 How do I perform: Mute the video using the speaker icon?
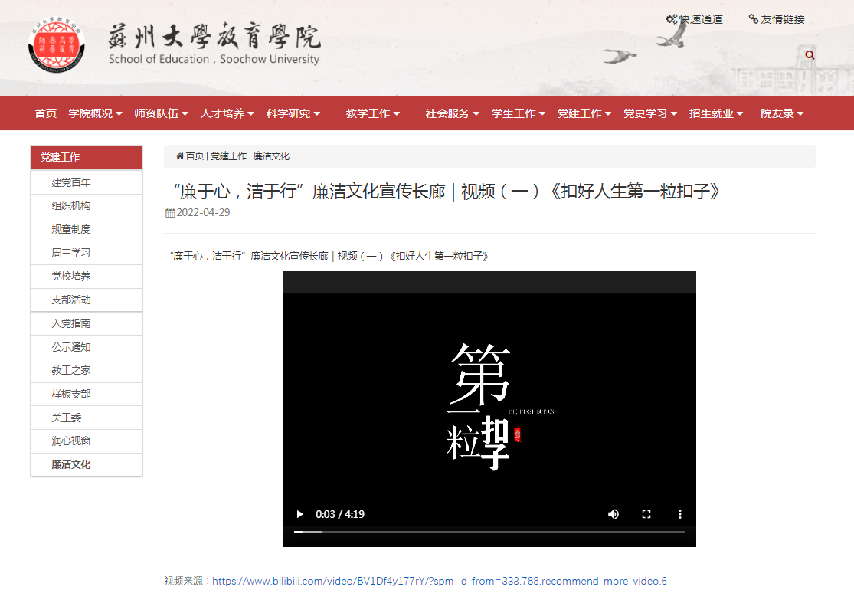[x=613, y=514]
